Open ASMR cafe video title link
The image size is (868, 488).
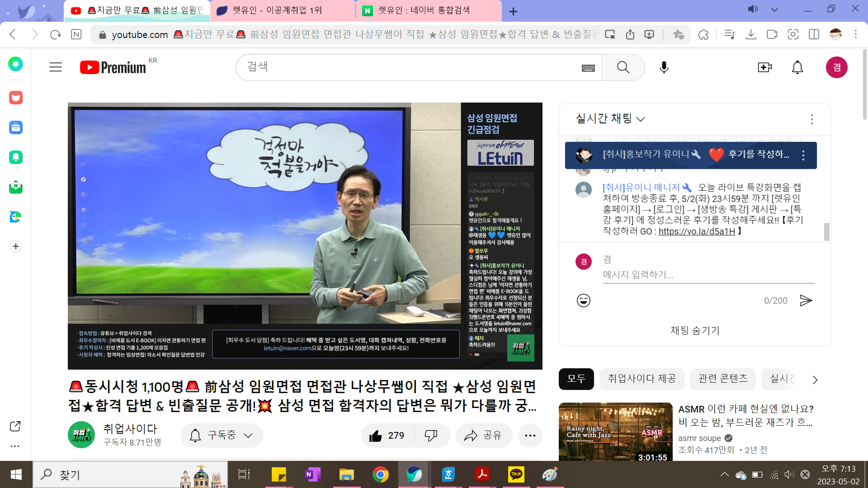pyautogui.click(x=745, y=416)
